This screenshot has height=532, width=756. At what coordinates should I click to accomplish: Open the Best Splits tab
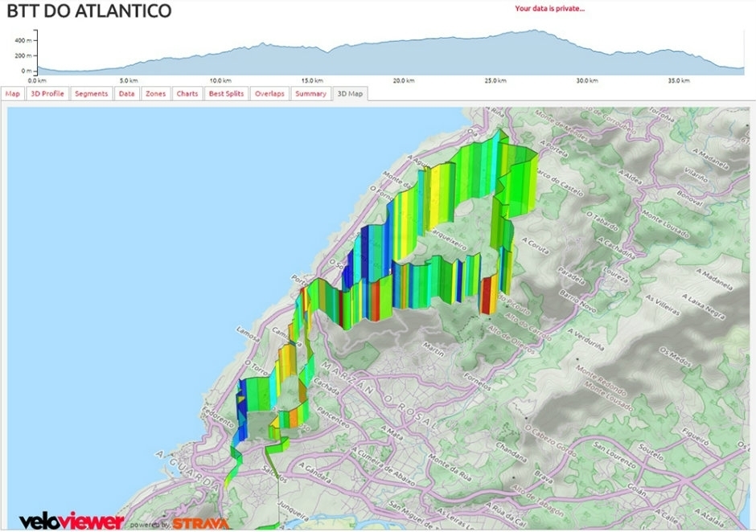[x=226, y=94]
